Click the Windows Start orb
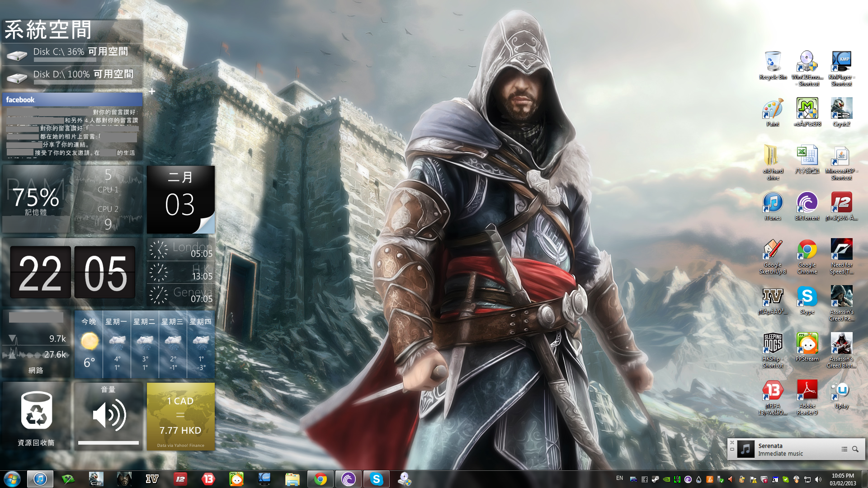This screenshot has width=868, height=488. [x=12, y=479]
